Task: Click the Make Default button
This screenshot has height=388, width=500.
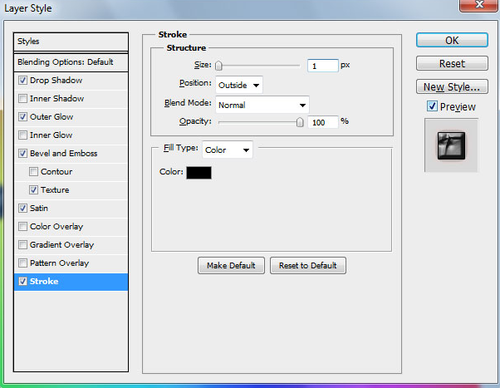Action: (x=231, y=266)
